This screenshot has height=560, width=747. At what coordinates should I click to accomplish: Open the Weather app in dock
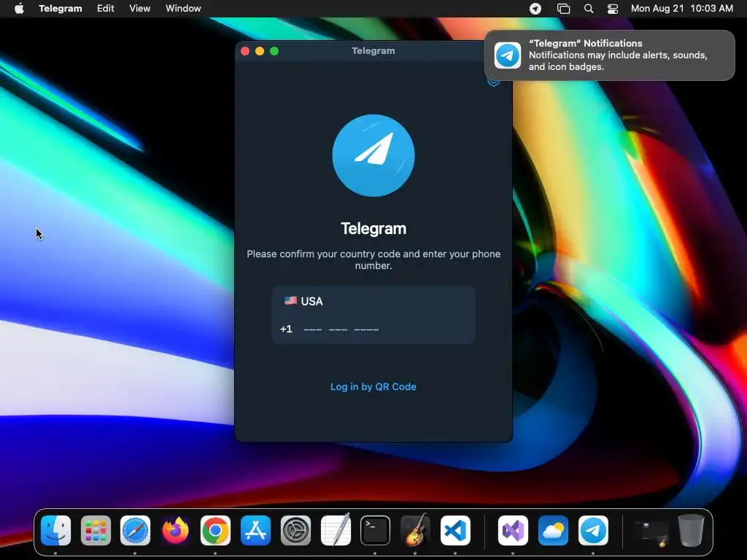click(x=553, y=530)
